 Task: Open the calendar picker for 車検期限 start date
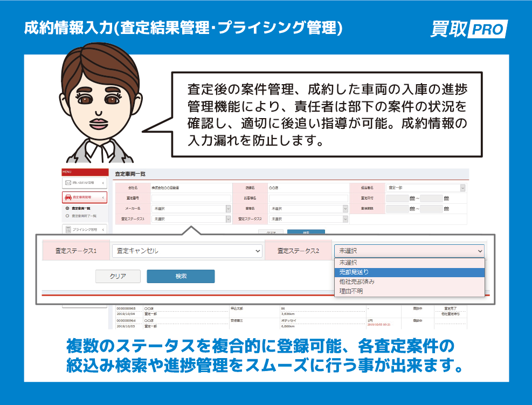pyautogui.click(x=412, y=209)
